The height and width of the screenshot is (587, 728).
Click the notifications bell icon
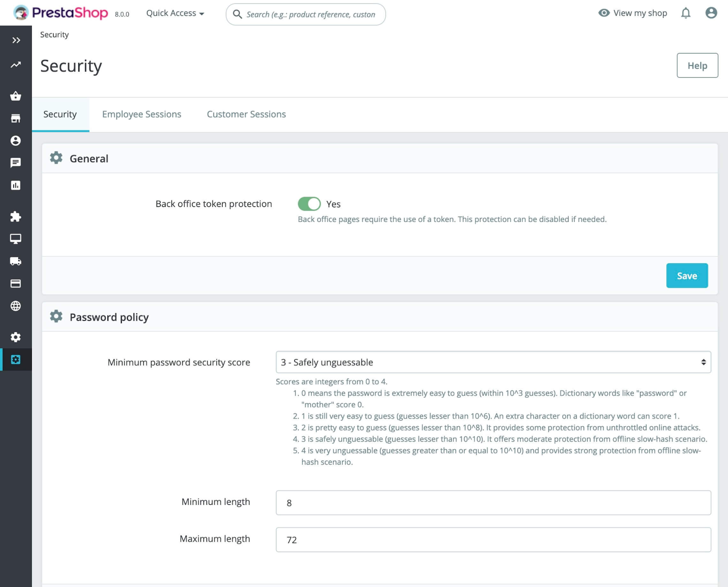coord(686,13)
